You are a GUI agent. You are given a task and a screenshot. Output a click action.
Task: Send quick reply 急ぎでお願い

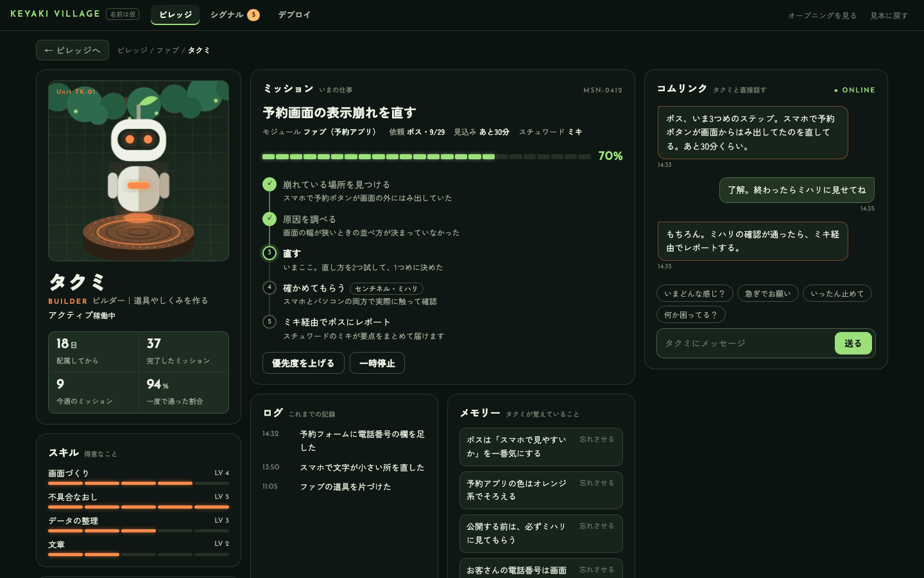pos(768,293)
